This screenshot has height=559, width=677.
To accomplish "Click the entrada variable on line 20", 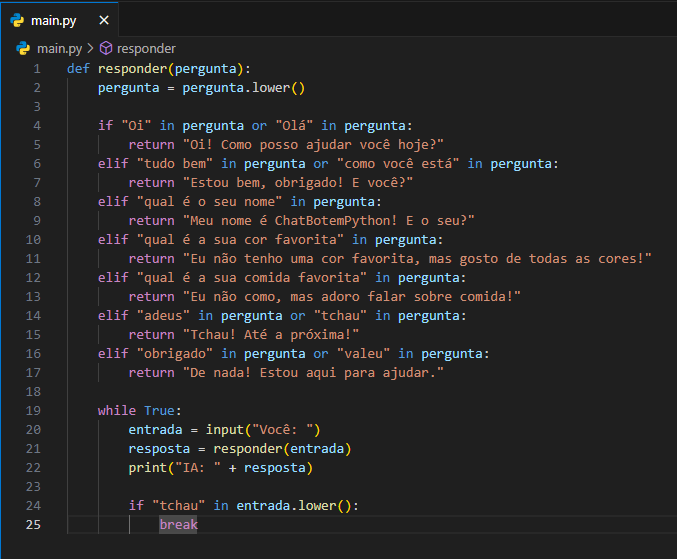I will (x=155, y=430).
